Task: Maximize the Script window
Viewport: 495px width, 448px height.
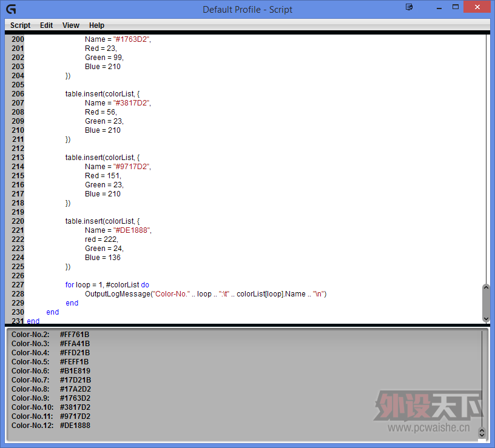Action: click(x=456, y=7)
